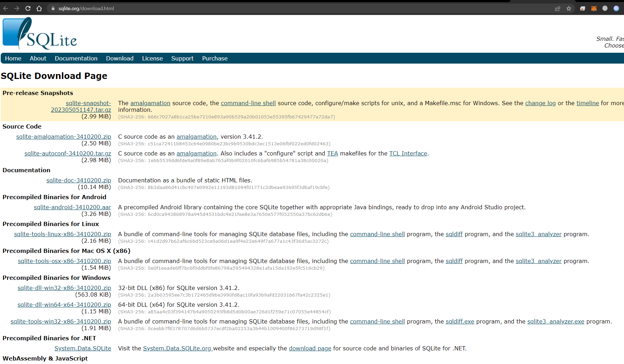
Task: Open 'command-line shell' link in Mac OS X row
Action: (x=377, y=261)
